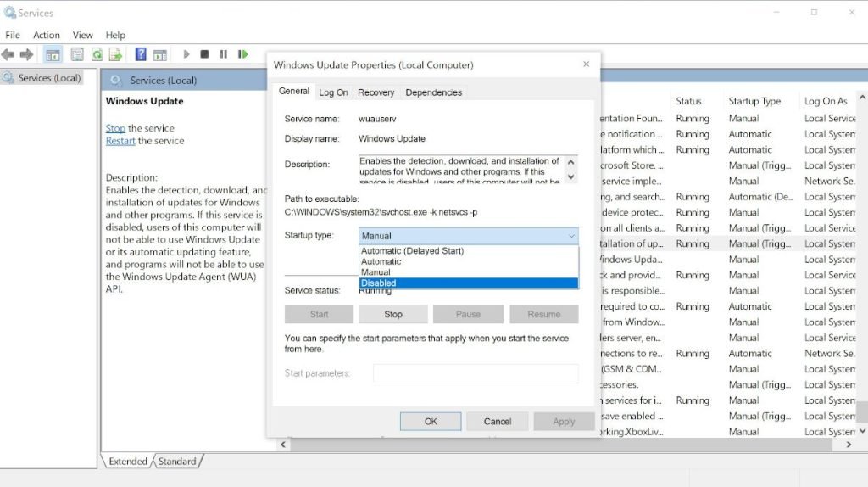868x487 pixels.
Task: Select the 'entation Foun...' service row
Action: coord(728,118)
